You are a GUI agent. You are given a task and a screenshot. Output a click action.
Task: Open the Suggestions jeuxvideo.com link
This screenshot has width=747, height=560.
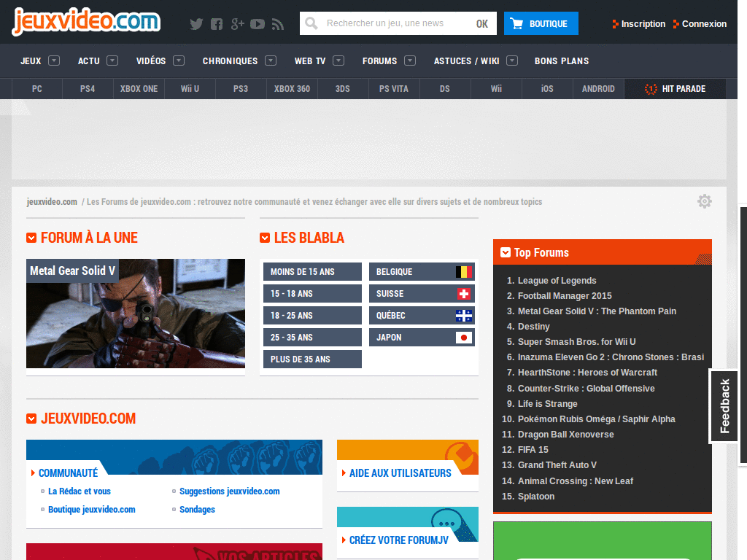[x=230, y=491]
